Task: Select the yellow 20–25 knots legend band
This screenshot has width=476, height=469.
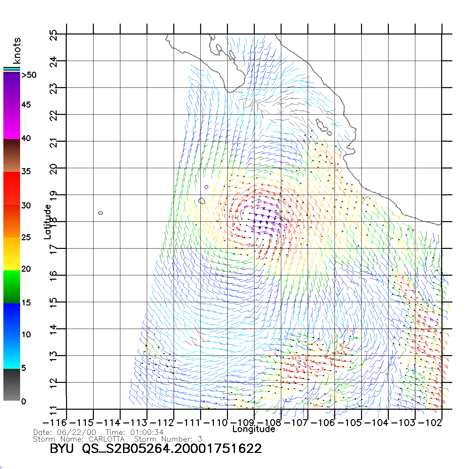Action: (11, 254)
